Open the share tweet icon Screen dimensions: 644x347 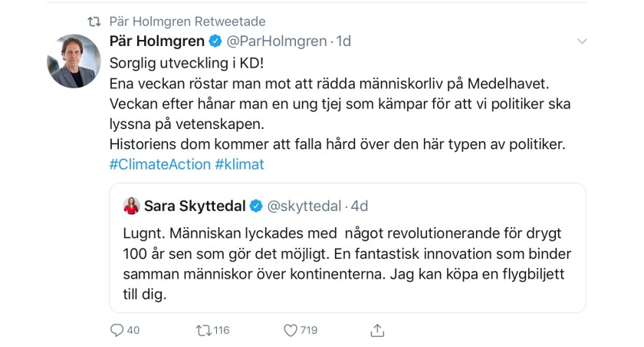tap(377, 330)
